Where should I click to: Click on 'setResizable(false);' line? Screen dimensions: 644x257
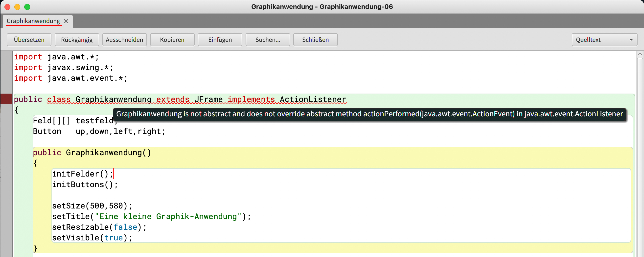tap(99, 227)
